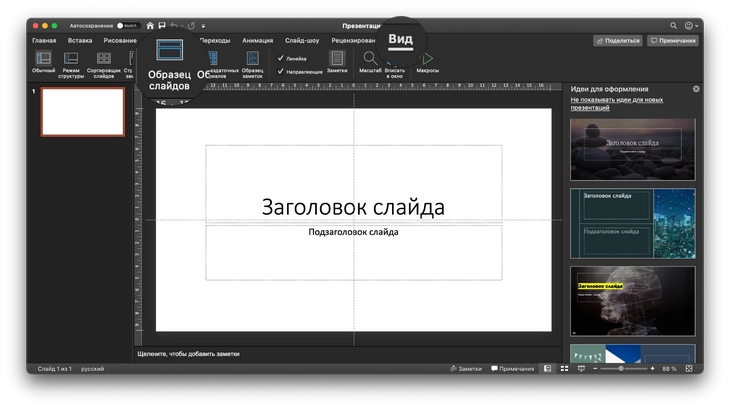Switch to Slide Sorter view in status bar

(x=564, y=369)
